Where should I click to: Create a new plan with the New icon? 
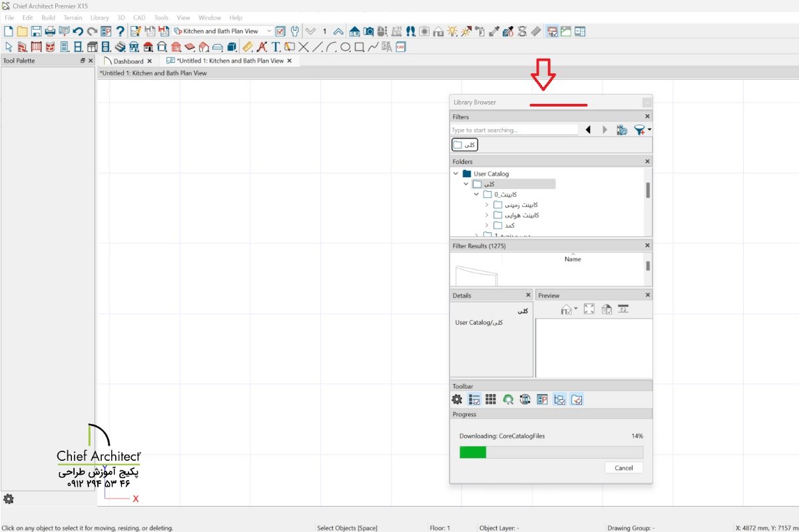coord(9,31)
